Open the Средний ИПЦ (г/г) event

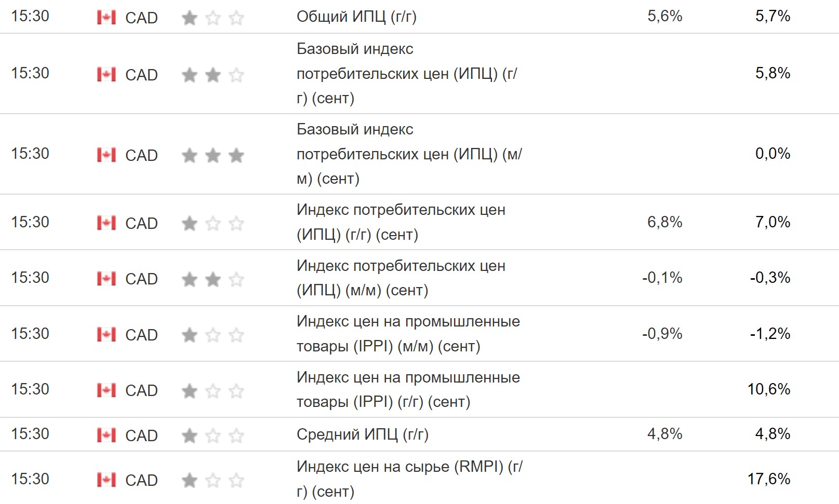(362, 434)
